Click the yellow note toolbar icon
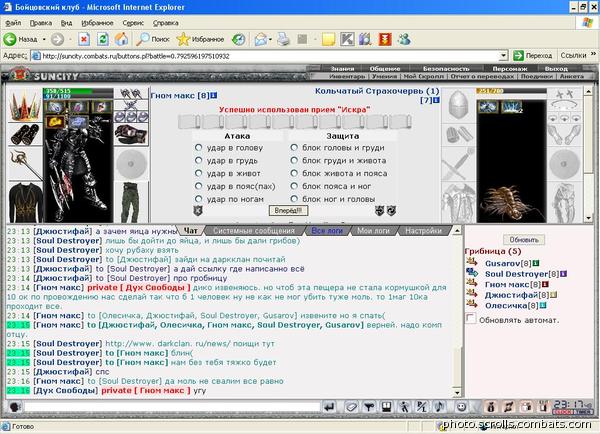 click(328, 39)
